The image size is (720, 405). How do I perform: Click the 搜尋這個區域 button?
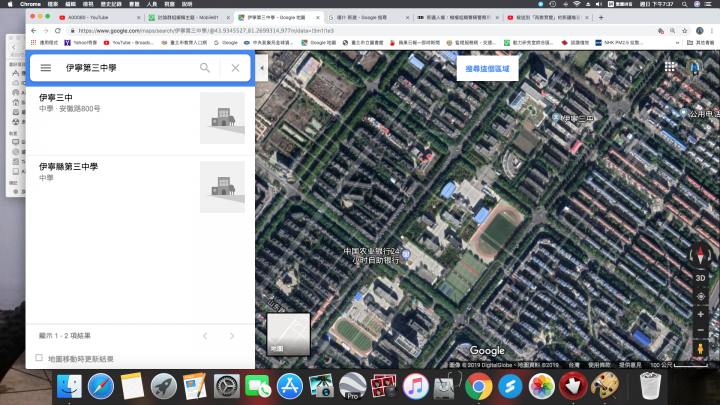pyautogui.click(x=487, y=69)
